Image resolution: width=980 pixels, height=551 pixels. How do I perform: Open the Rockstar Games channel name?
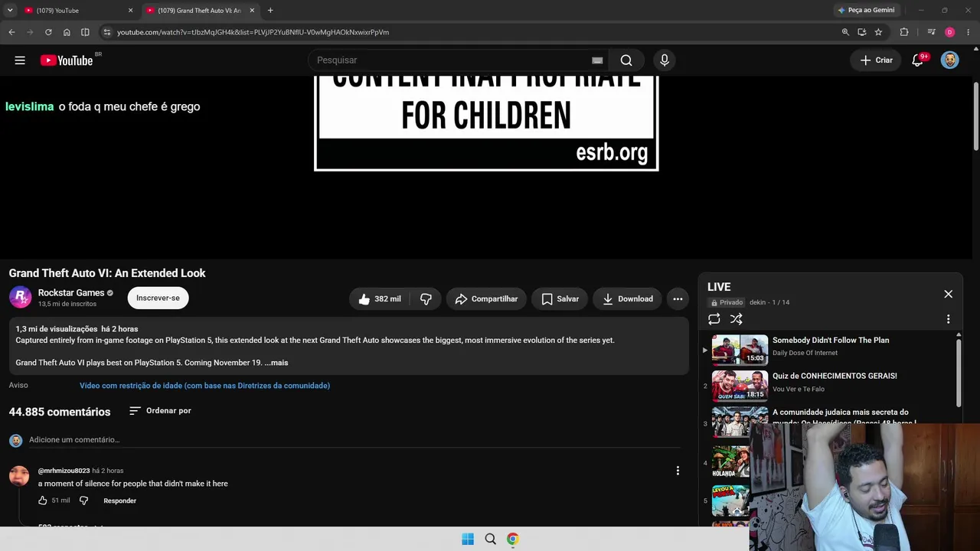click(71, 293)
